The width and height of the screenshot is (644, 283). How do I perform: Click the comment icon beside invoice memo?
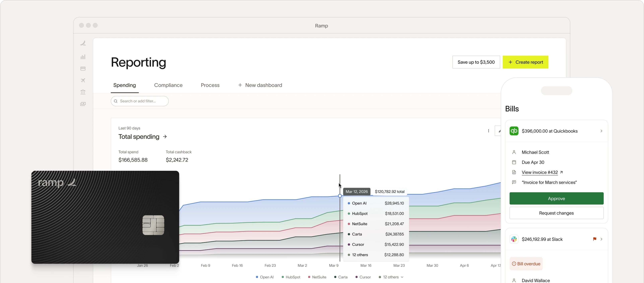[x=514, y=182]
